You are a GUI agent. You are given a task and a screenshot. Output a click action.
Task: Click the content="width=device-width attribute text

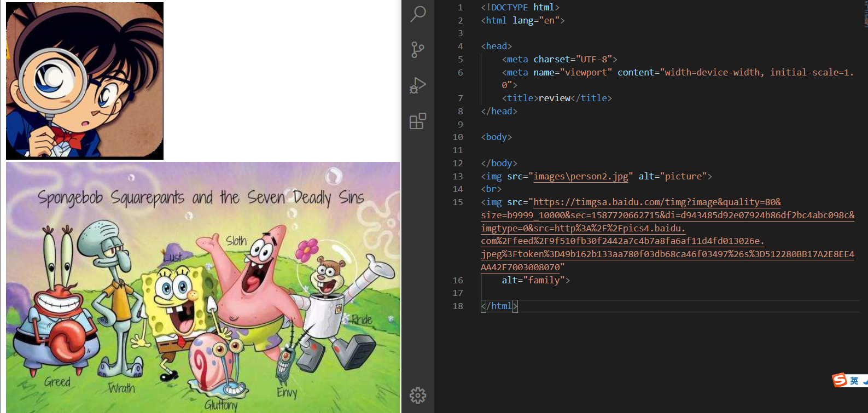click(x=691, y=72)
